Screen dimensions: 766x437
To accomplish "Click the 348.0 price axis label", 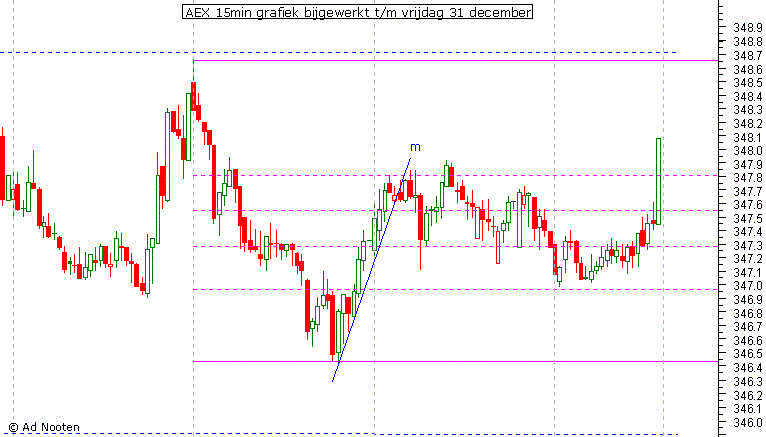I will pos(747,151).
